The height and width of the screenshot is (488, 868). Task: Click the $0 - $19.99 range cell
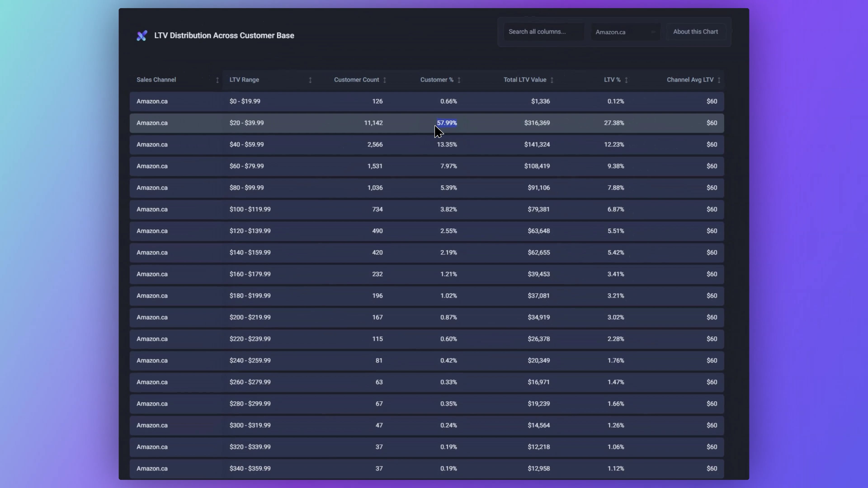tap(245, 101)
